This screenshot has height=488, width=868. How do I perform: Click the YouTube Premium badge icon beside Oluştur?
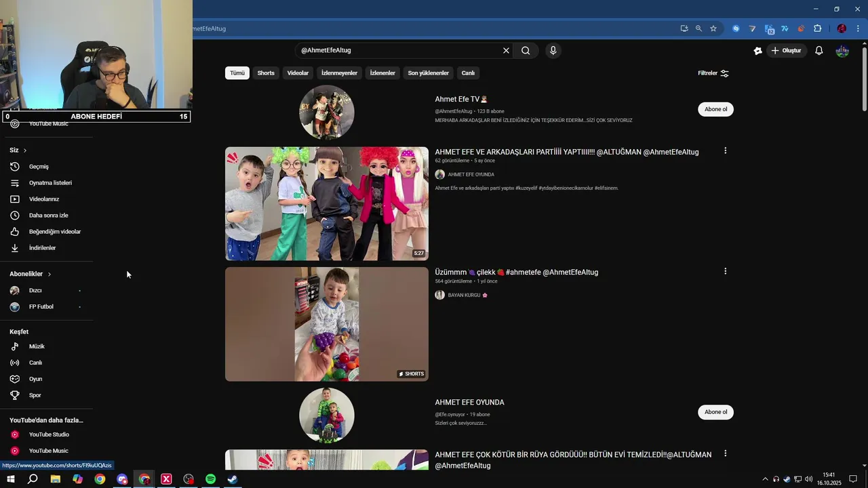click(x=758, y=51)
